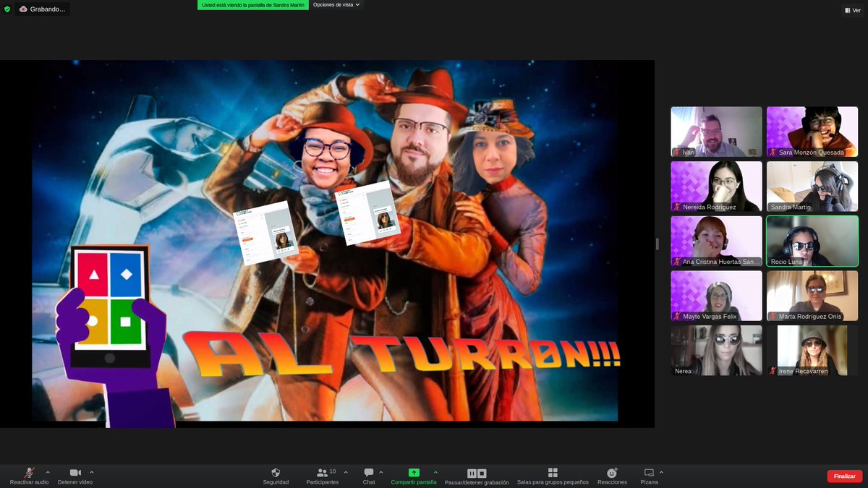Select Nerea's video tile

tap(716, 350)
